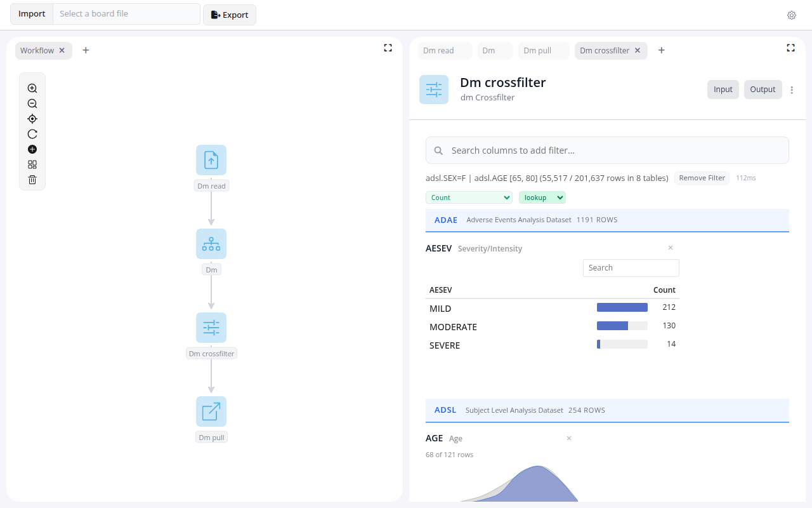Viewport: 812px width, 508px height.
Task: Maximize the Workflow panel
Action: point(388,48)
